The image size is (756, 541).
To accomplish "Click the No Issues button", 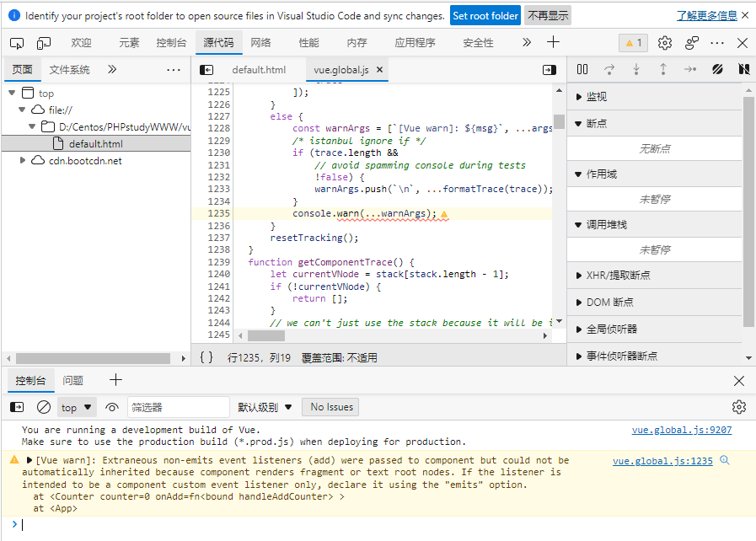I will tap(331, 407).
